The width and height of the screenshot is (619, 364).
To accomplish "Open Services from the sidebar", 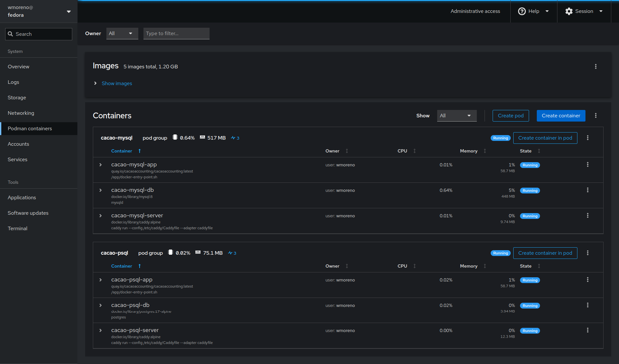I will (39, 160).
